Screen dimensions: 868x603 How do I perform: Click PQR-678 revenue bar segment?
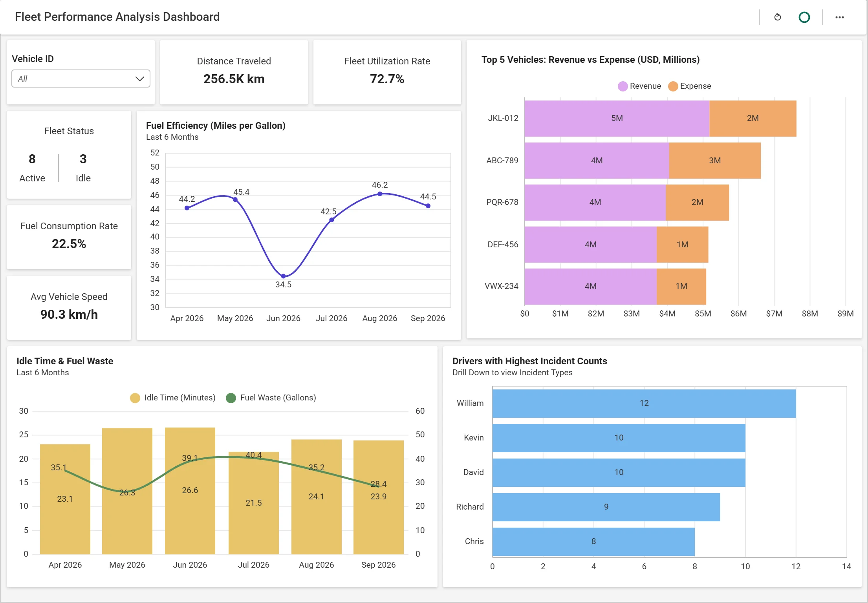pyautogui.click(x=595, y=203)
